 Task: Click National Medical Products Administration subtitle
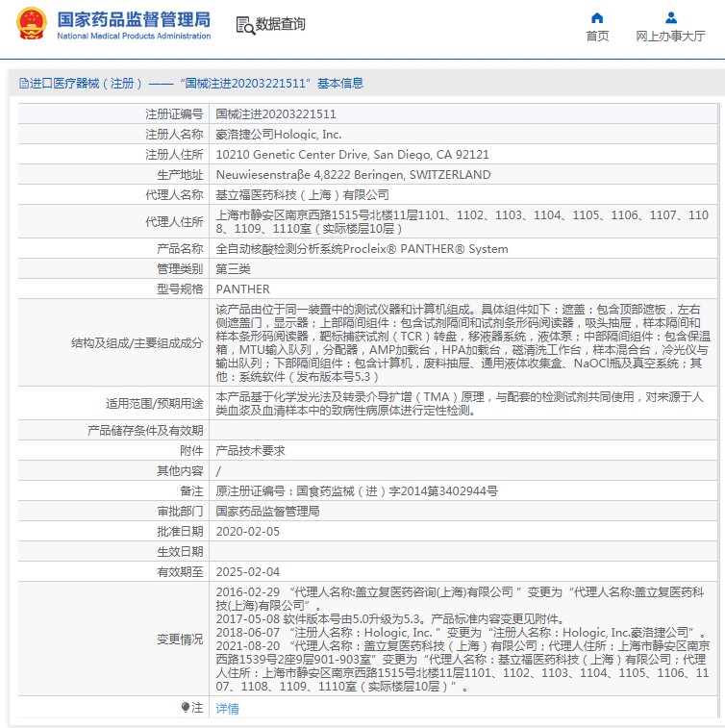(x=134, y=36)
